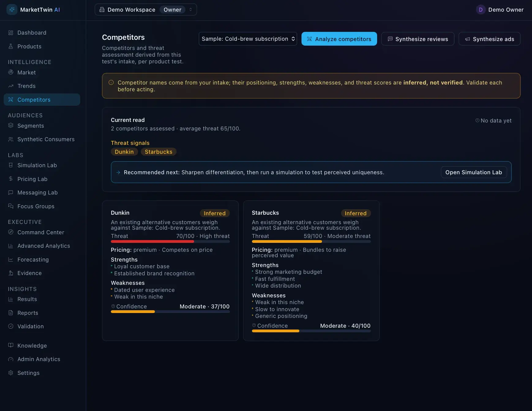Click the Simulation Lab icon
This screenshot has width=532, height=411.
11,165
